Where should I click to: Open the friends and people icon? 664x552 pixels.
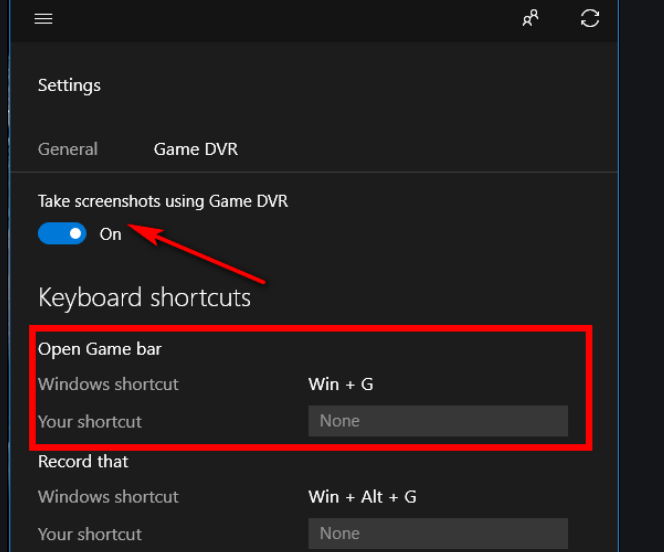click(530, 18)
